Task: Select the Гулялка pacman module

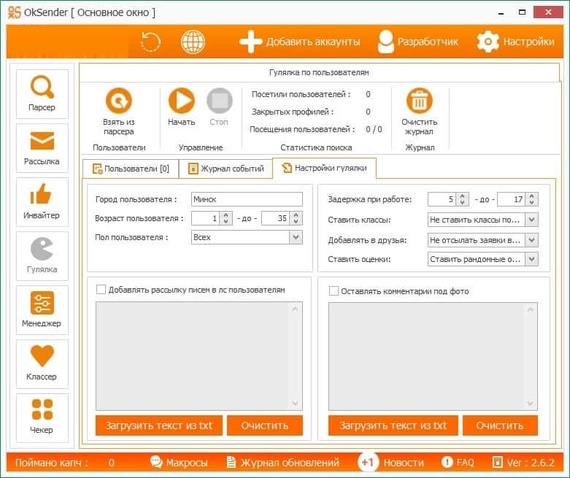Action: 42,256
